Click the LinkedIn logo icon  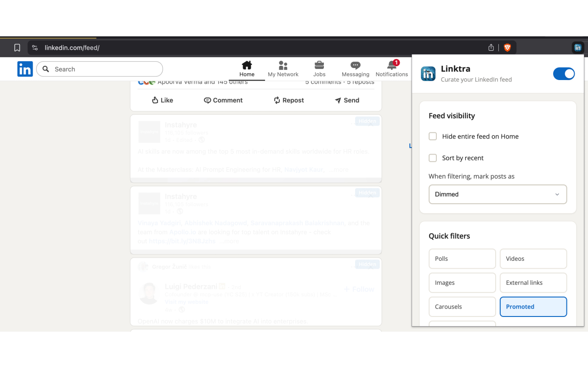25,69
